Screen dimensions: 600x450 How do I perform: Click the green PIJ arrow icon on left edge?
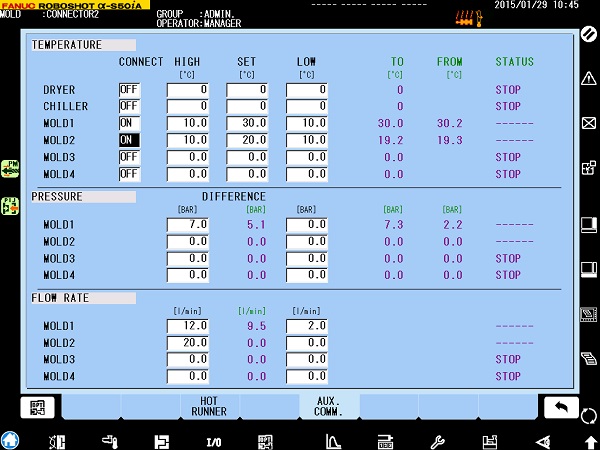[x=10, y=206]
